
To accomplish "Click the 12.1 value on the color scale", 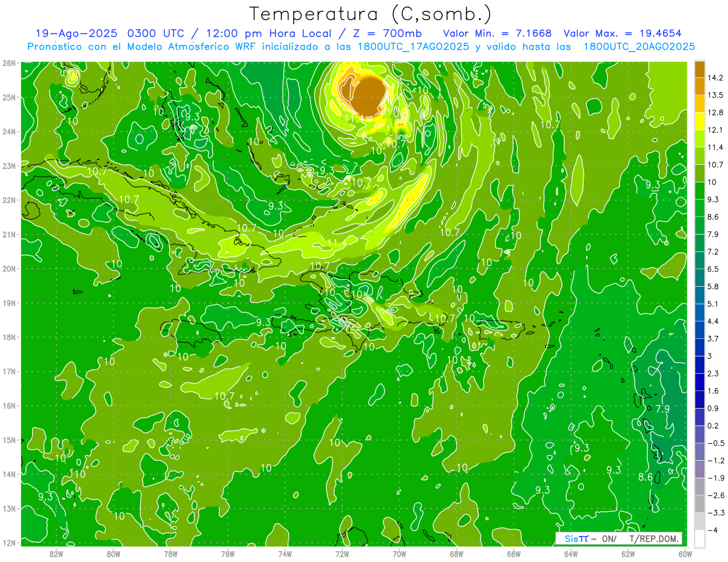I will (716, 130).
